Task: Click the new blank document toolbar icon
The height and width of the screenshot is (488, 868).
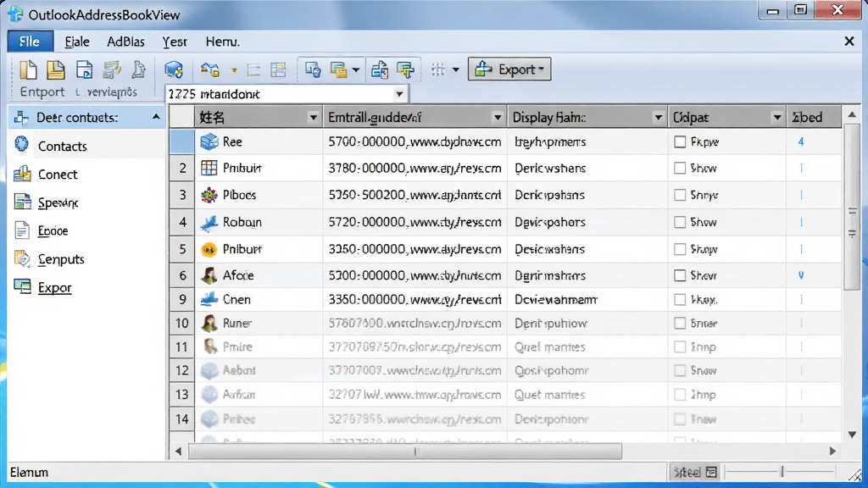Action: point(28,69)
